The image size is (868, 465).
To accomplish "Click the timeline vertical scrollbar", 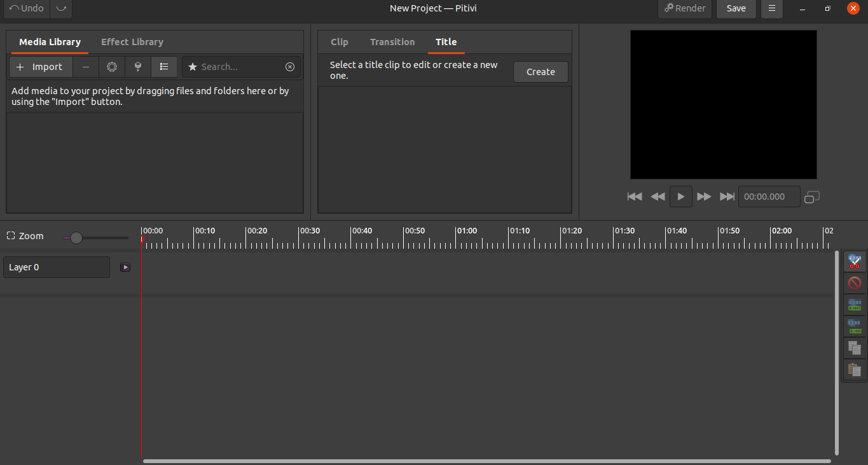I will point(836,353).
